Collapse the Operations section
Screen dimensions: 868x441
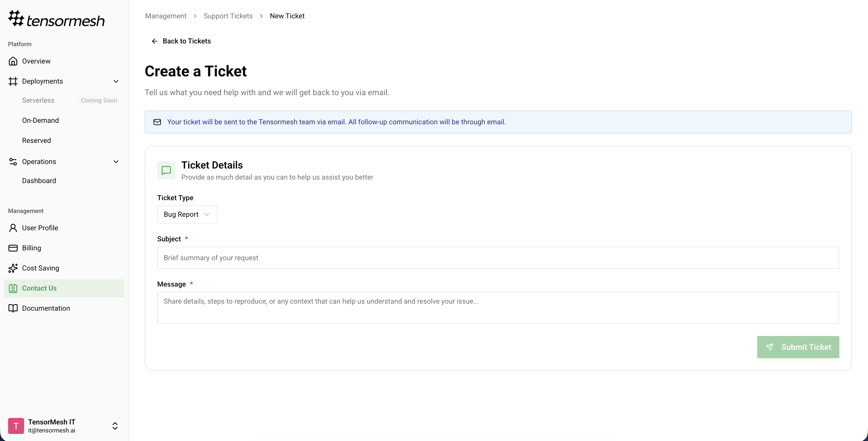116,161
